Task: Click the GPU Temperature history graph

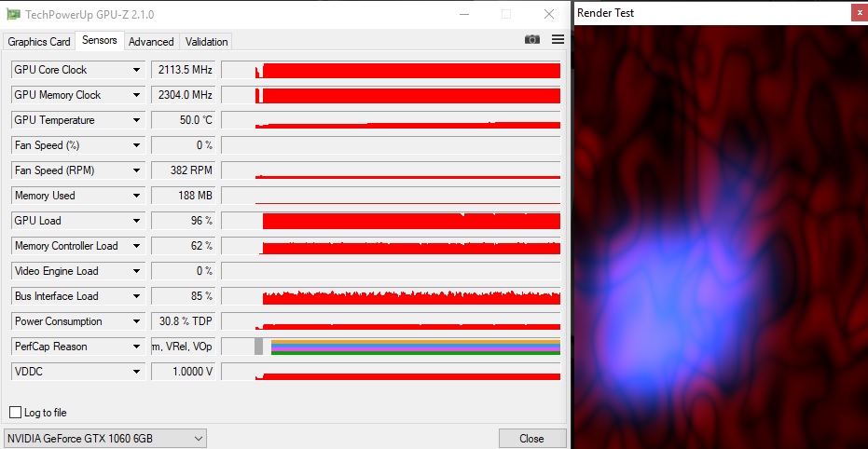Action: pos(391,120)
